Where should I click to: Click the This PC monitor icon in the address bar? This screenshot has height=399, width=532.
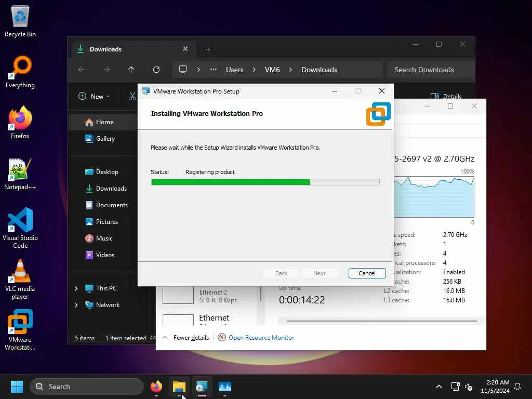tap(183, 70)
